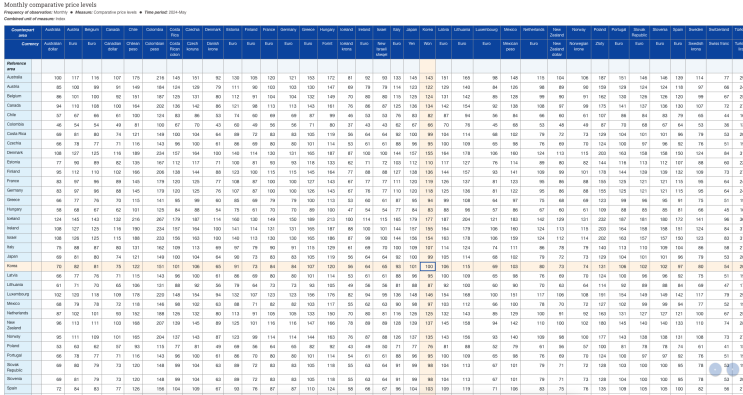
Task: Click the 'Currency' header cell
Action: point(23,49)
